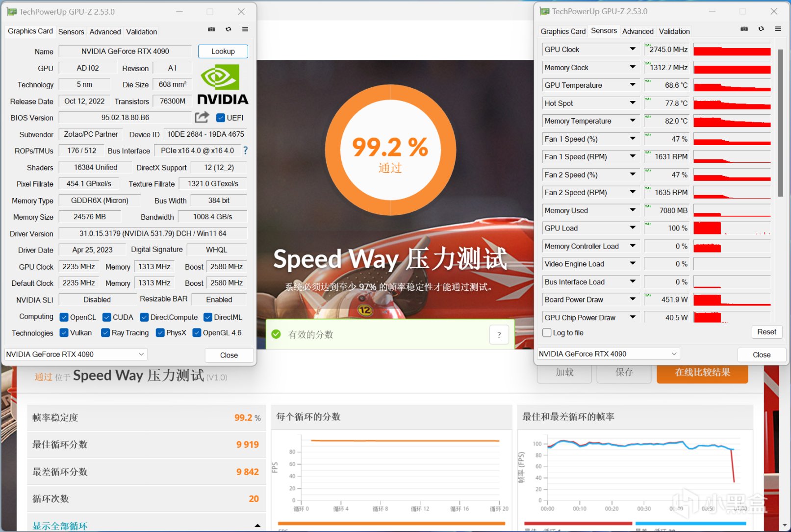Click the refresh icon in Sensors window

pos(761,29)
